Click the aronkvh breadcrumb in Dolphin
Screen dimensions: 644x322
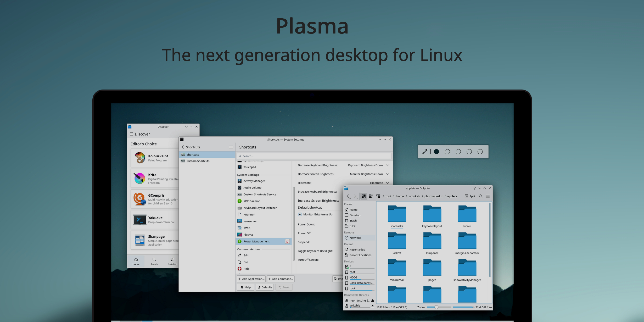point(414,196)
